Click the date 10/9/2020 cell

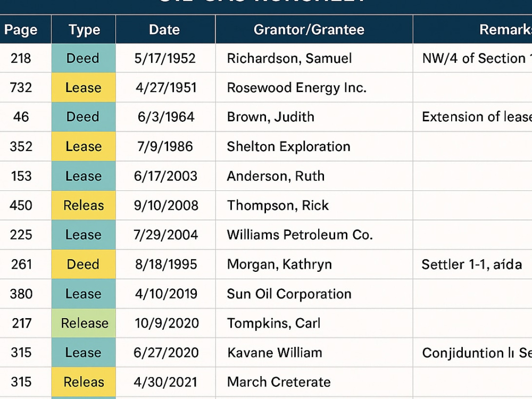(165, 323)
